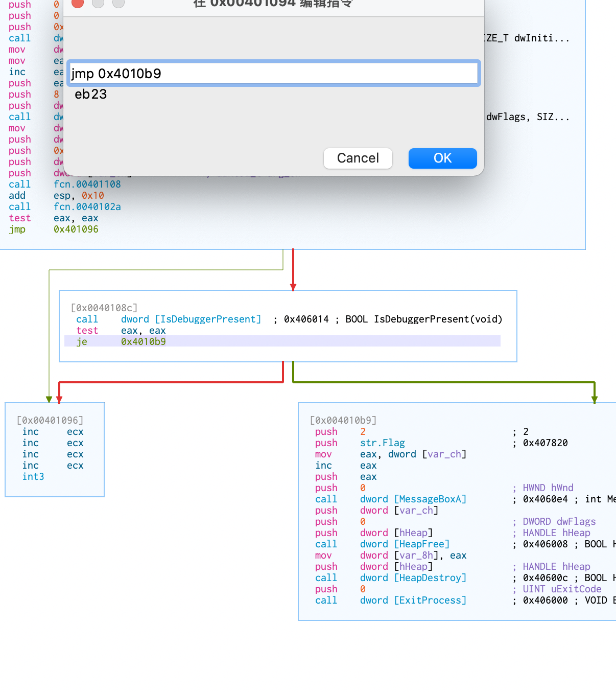This screenshot has height=692, width=616.
Task: Focus the instruction text field with jmp 0x4010b9
Action: point(273,74)
